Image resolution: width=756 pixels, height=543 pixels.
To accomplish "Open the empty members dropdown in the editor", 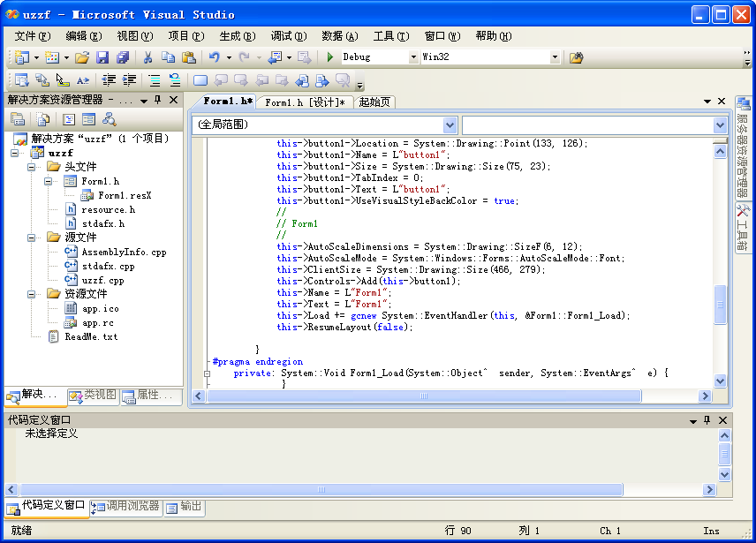I will pos(720,125).
